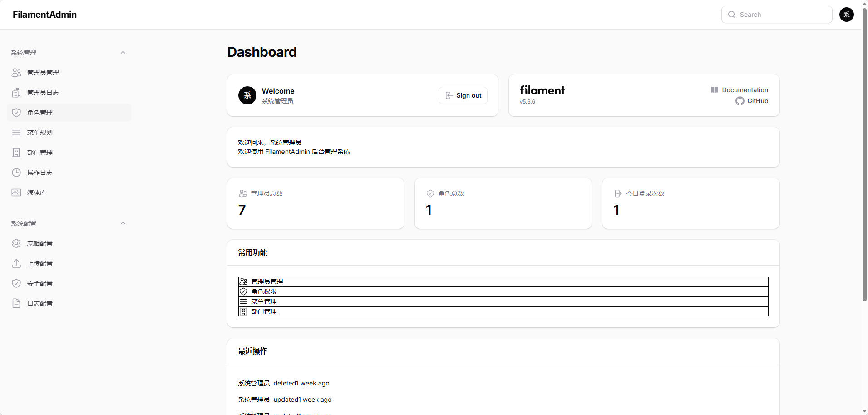Click the 最近操作 section heading
Image resolution: width=868 pixels, height=415 pixels.
click(x=252, y=351)
